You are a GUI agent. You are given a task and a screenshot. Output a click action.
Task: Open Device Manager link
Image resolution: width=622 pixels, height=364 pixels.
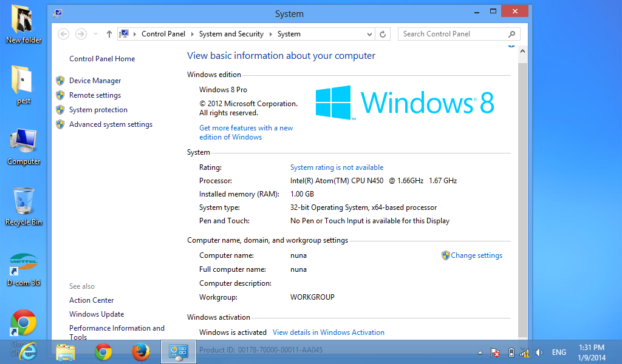95,81
